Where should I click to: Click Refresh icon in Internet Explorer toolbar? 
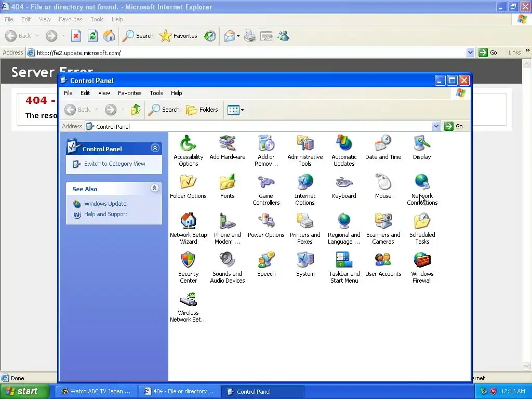(92, 36)
